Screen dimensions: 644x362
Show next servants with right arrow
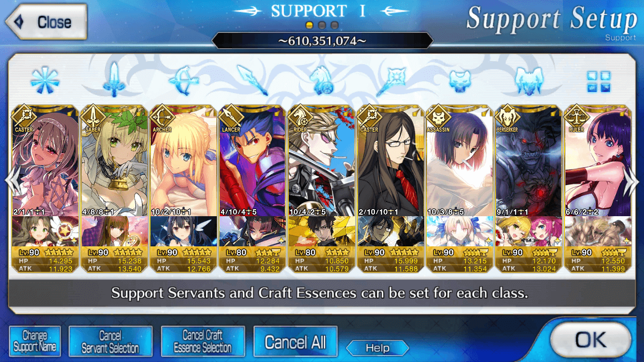point(631,182)
